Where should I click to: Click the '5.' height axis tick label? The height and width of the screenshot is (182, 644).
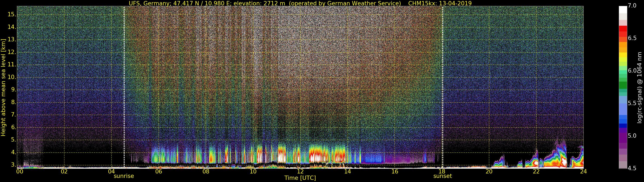pyautogui.click(x=13, y=140)
